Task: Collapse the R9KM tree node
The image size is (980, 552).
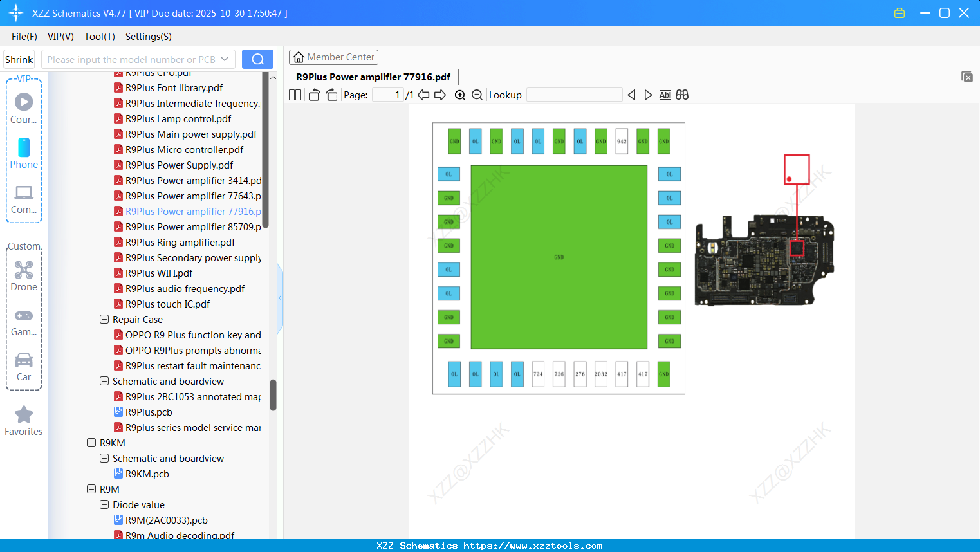Action: pos(91,443)
